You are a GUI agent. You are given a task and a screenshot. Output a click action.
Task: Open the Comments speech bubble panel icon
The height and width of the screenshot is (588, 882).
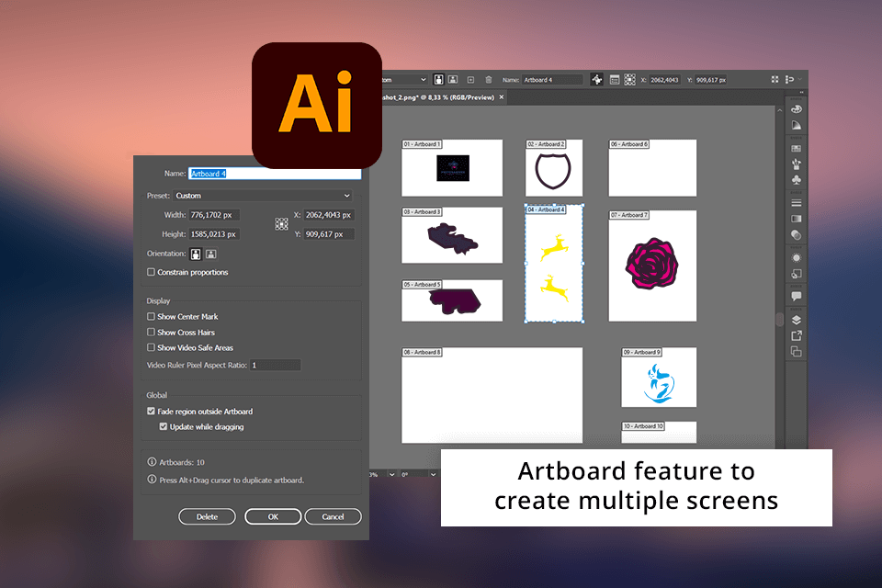pos(796,296)
